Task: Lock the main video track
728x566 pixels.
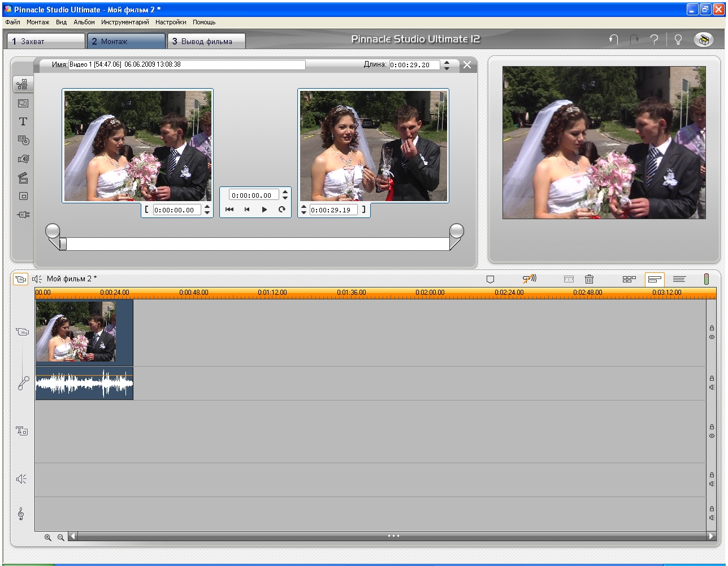Action: (712, 328)
